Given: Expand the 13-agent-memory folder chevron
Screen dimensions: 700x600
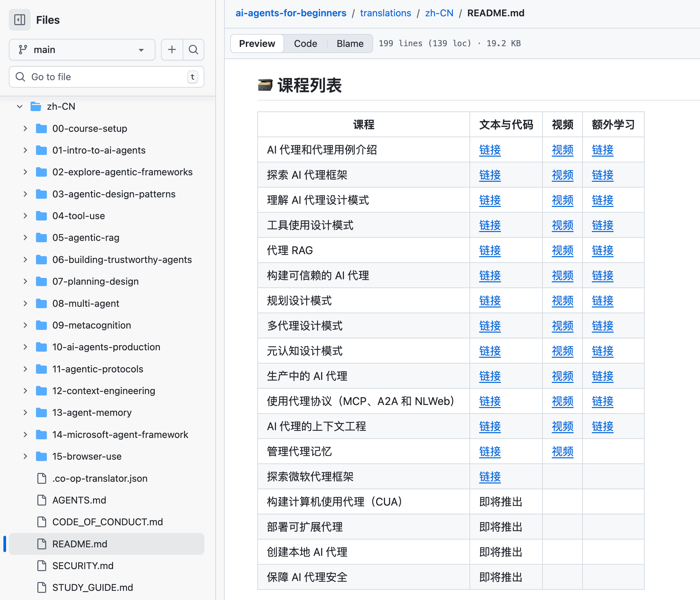Looking at the screenshot, I should click(x=25, y=412).
